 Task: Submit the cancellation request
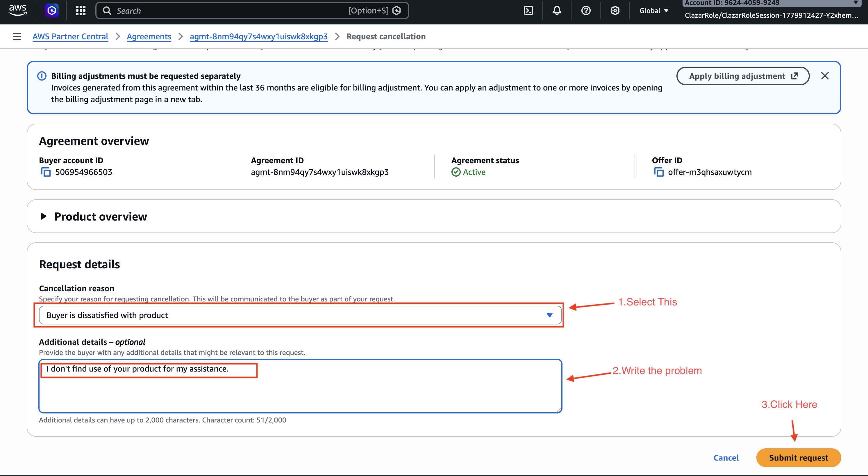pyautogui.click(x=798, y=458)
